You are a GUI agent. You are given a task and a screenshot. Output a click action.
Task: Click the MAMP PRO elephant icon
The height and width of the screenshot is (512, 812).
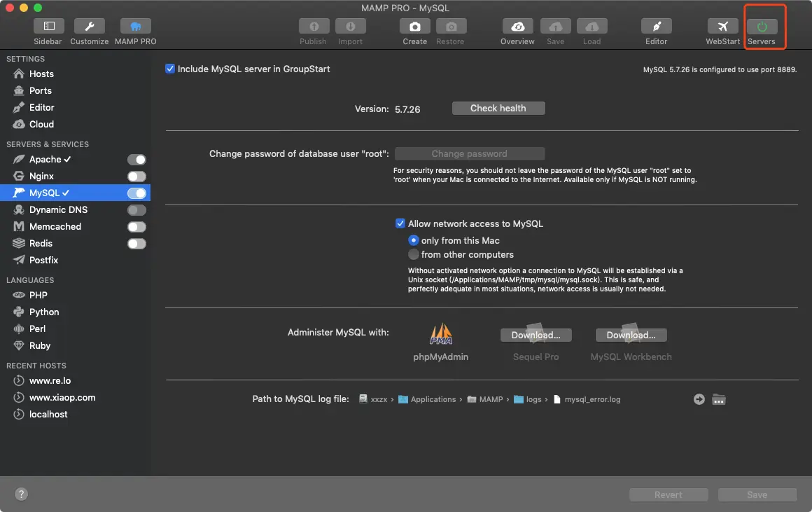[136, 26]
